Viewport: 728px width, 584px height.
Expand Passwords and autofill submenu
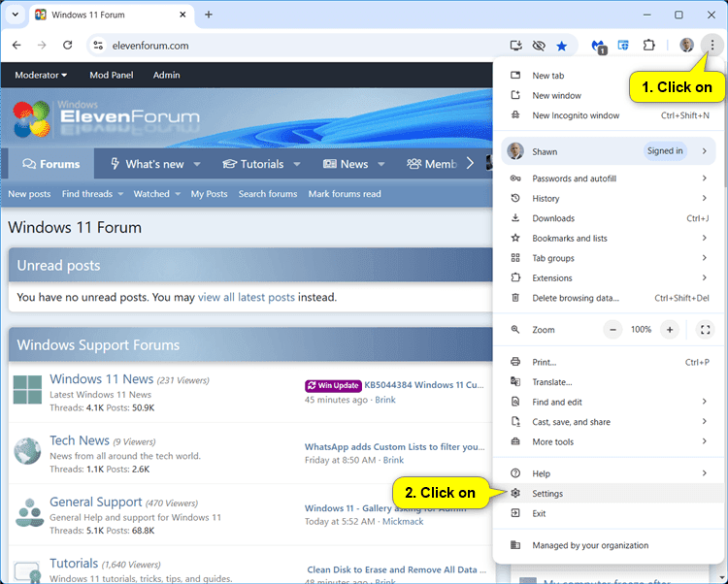[609, 178]
